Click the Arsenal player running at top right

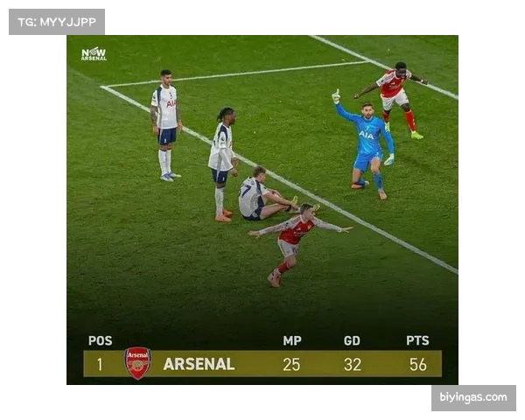click(394, 99)
